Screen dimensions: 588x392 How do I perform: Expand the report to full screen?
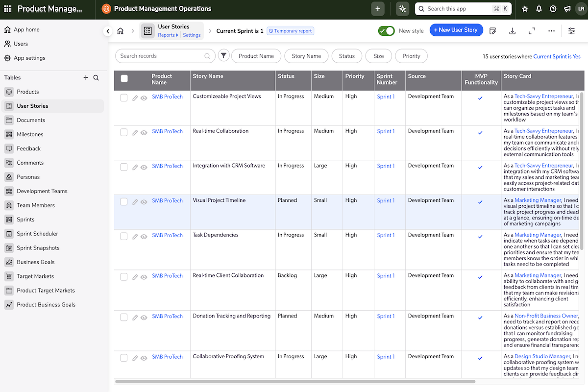532,30
